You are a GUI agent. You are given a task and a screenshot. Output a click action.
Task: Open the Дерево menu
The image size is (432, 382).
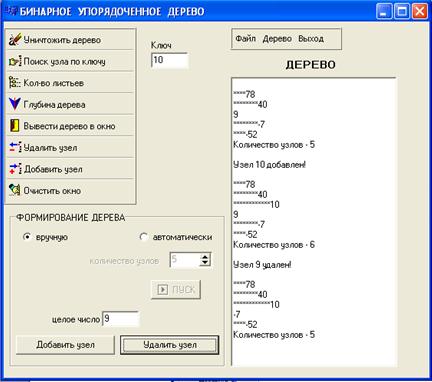277,39
